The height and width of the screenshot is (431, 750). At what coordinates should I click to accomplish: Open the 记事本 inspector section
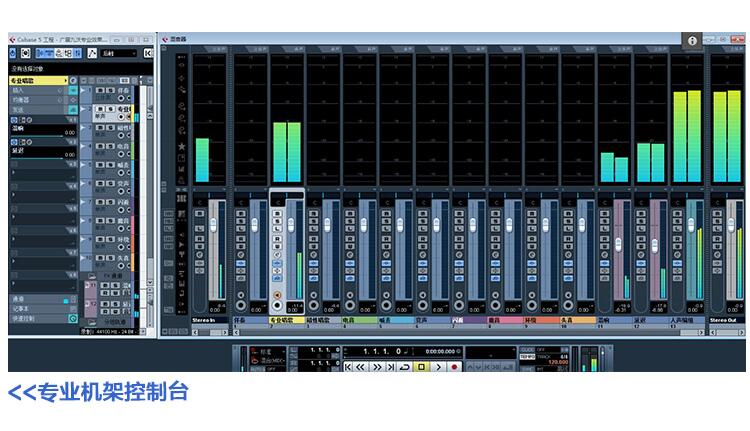(43, 309)
